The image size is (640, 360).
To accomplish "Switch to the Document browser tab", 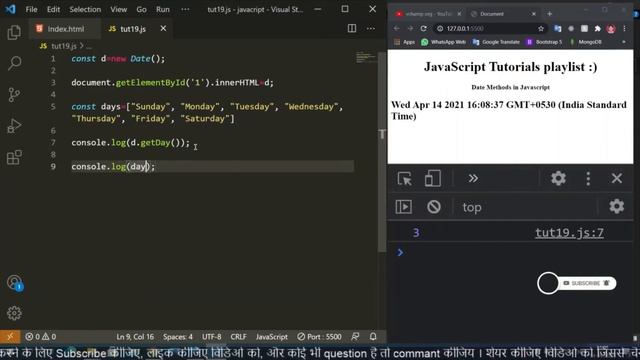I will tap(503, 14).
